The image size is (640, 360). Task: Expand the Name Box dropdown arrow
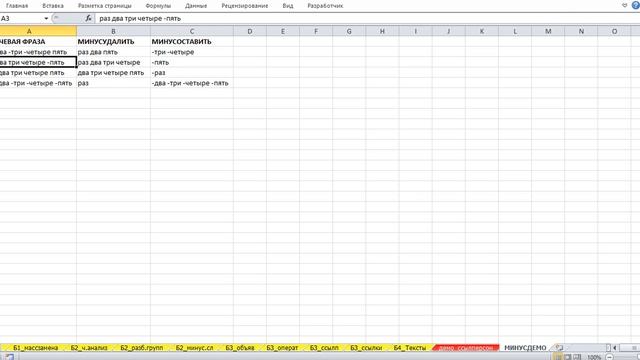[46, 18]
